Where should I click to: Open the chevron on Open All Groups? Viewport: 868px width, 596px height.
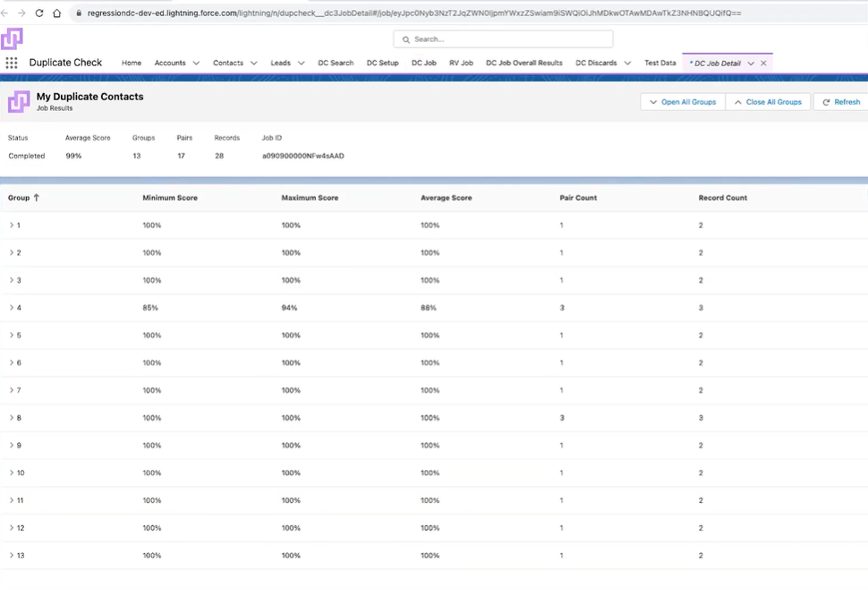[651, 101]
